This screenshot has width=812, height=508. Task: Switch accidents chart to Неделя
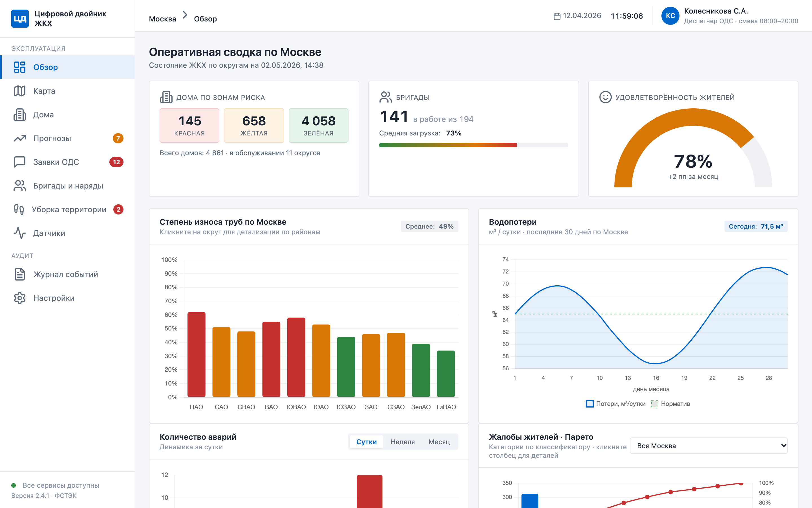[x=403, y=442]
